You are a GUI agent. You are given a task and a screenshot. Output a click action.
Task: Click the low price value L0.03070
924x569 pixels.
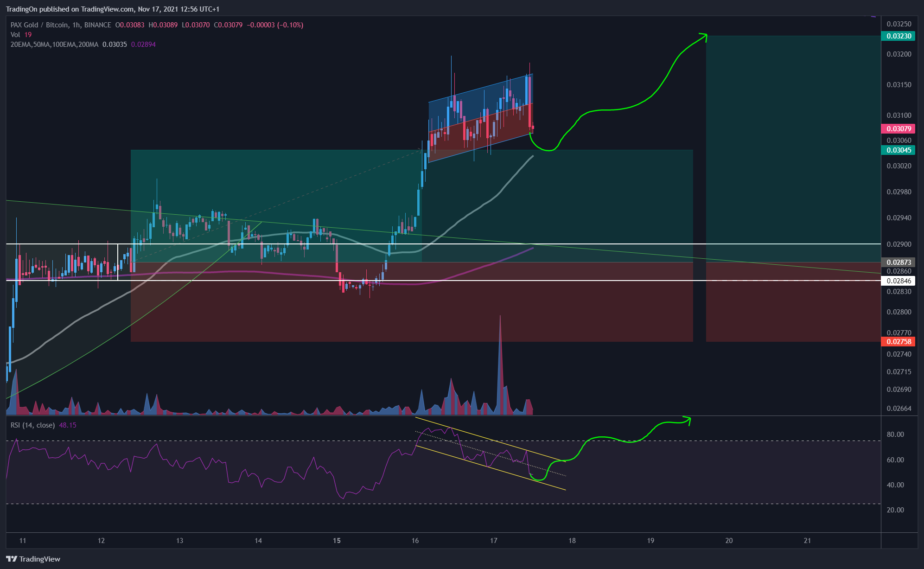(x=196, y=25)
